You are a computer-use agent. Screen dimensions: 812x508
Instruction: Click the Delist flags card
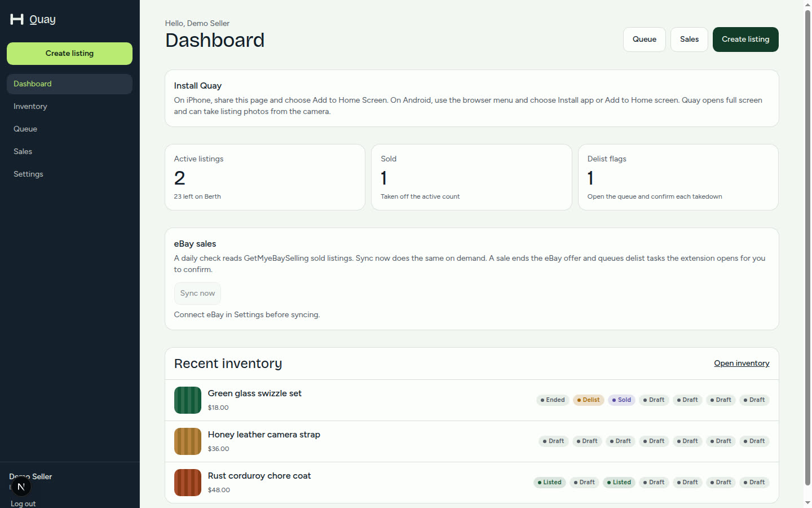(678, 177)
